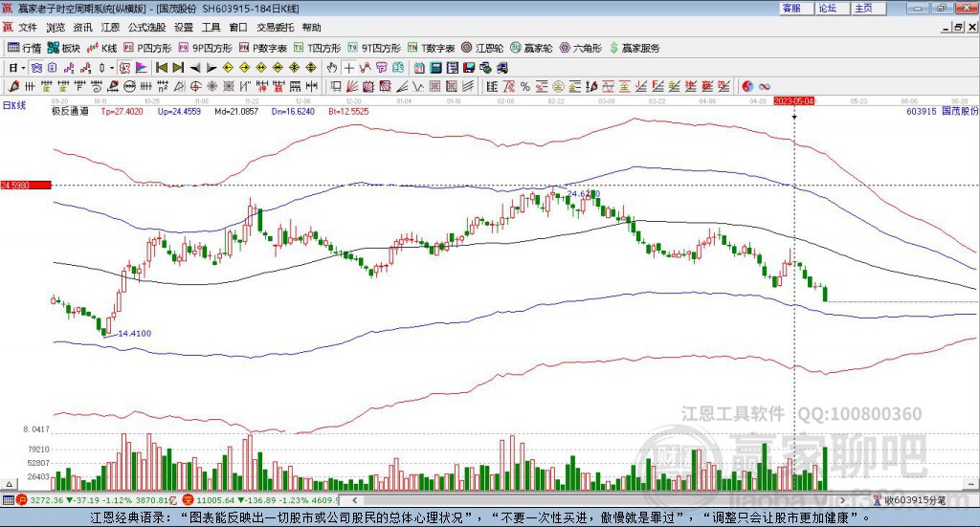
Task: Open 赢家服务 with dollar icon
Action: click(635, 48)
